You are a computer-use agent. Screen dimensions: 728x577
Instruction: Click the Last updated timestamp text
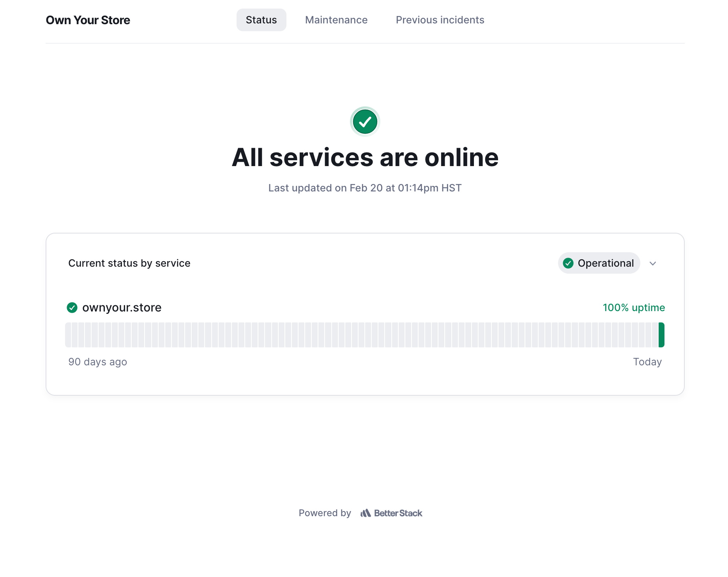[365, 188]
